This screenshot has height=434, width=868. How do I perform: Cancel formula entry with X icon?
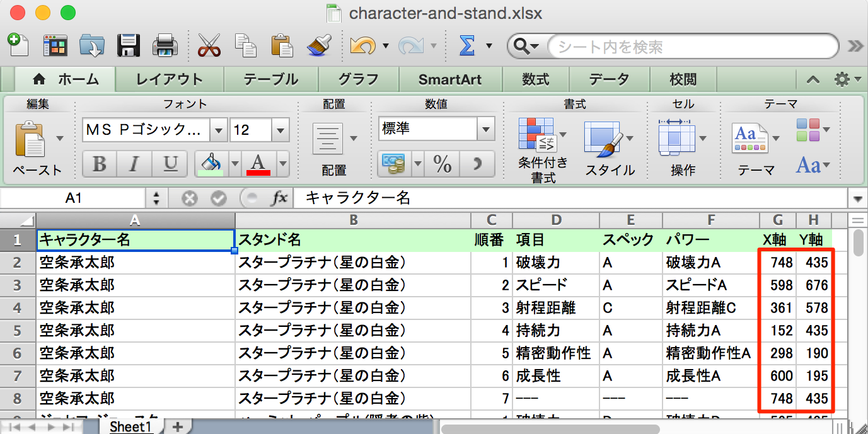(x=189, y=198)
